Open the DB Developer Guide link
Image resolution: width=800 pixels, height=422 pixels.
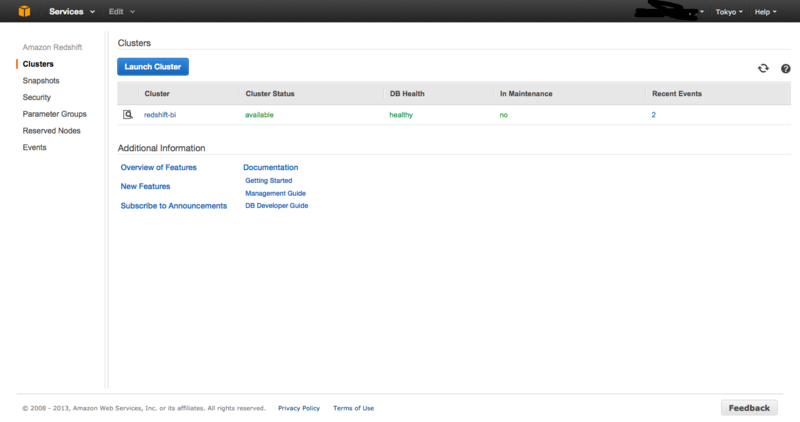click(277, 206)
